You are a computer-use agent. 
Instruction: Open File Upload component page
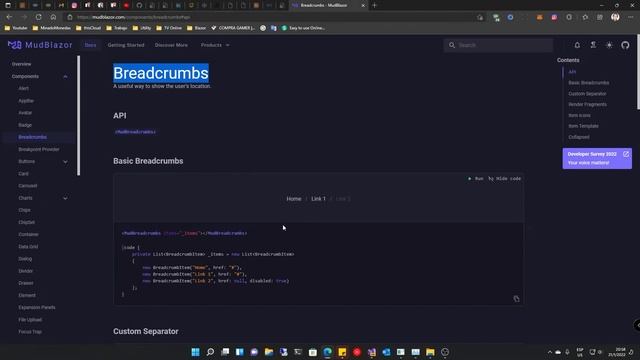tap(30, 320)
